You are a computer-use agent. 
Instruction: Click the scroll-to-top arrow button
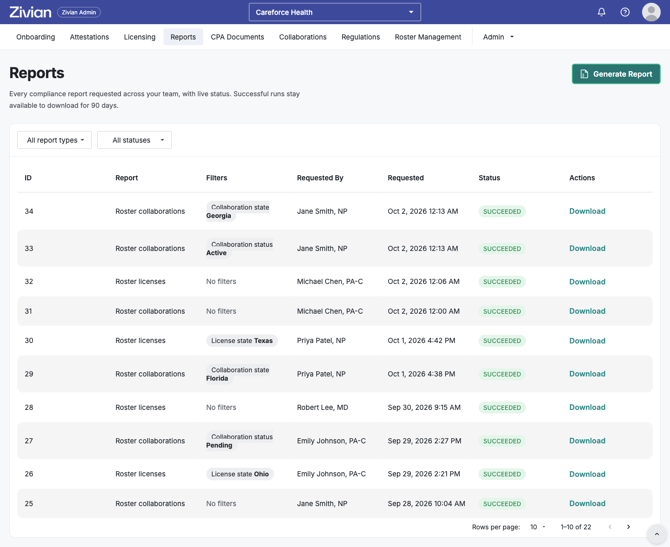(x=657, y=534)
